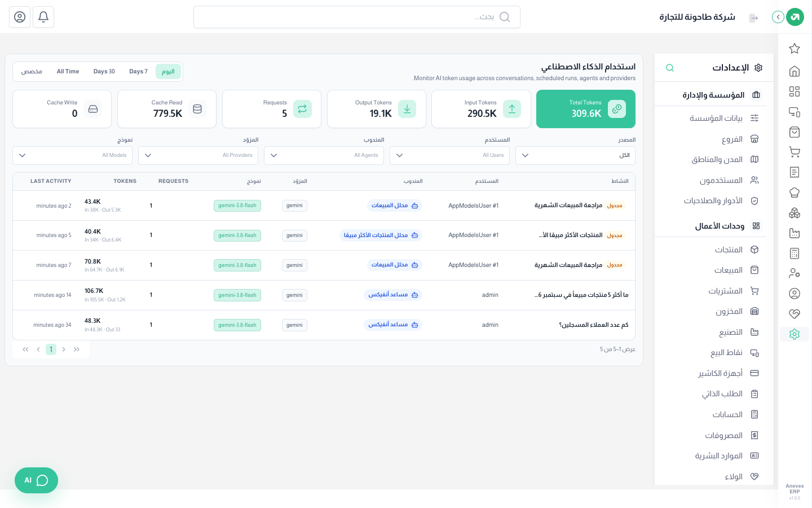The height and width of the screenshot is (508, 812).
Task: Select the All Time range tab
Action: point(68,72)
